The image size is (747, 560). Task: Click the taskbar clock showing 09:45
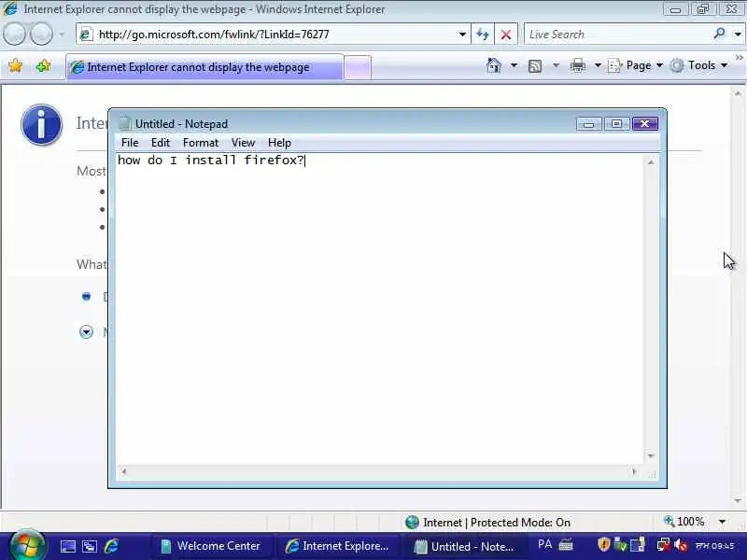pos(714,546)
